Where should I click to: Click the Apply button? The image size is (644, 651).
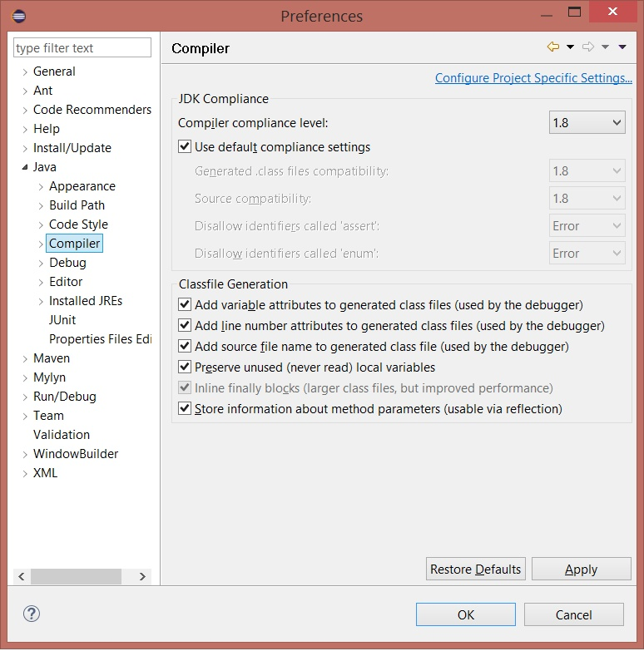click(582, 569)
